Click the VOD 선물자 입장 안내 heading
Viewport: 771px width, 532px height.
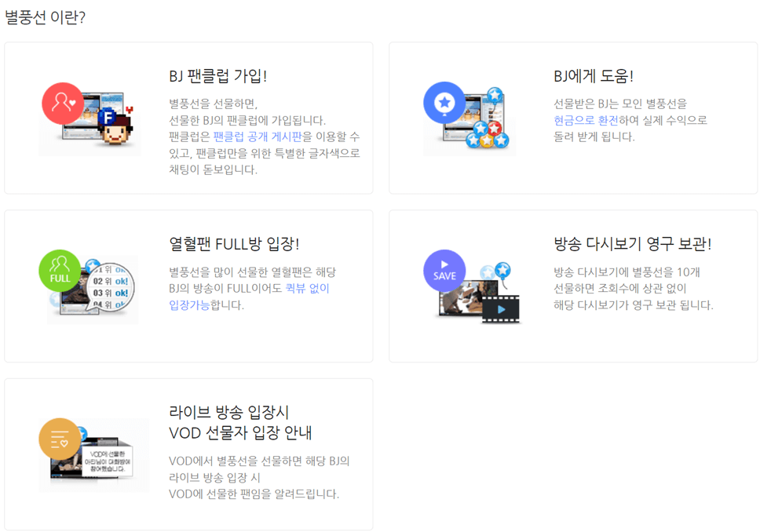[240, 433]
